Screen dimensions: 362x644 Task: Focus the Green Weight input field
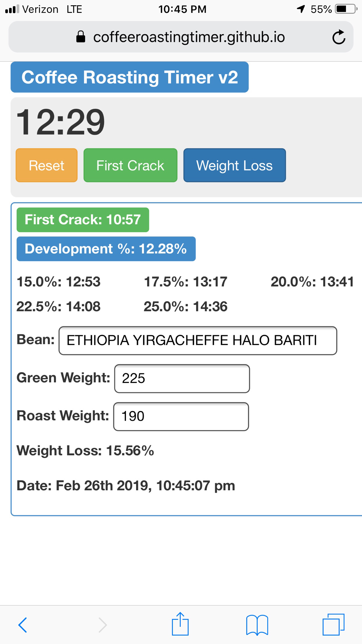182,379
